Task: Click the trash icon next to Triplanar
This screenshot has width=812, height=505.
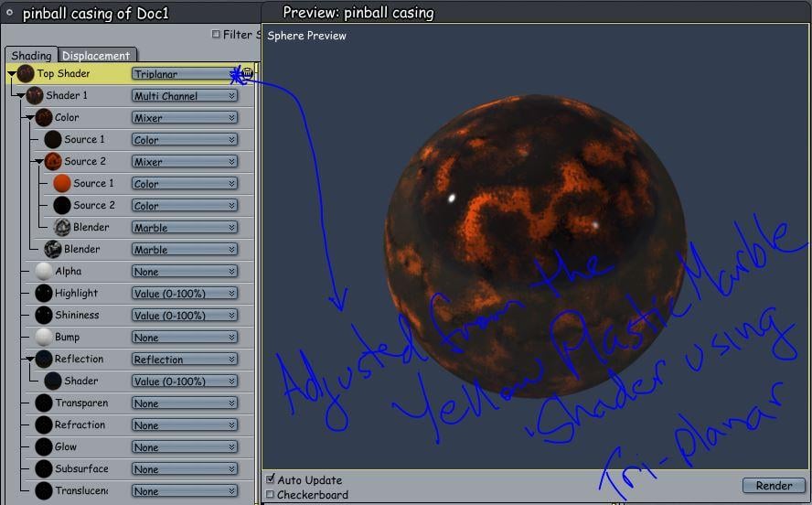Action: tap(248, 73)
